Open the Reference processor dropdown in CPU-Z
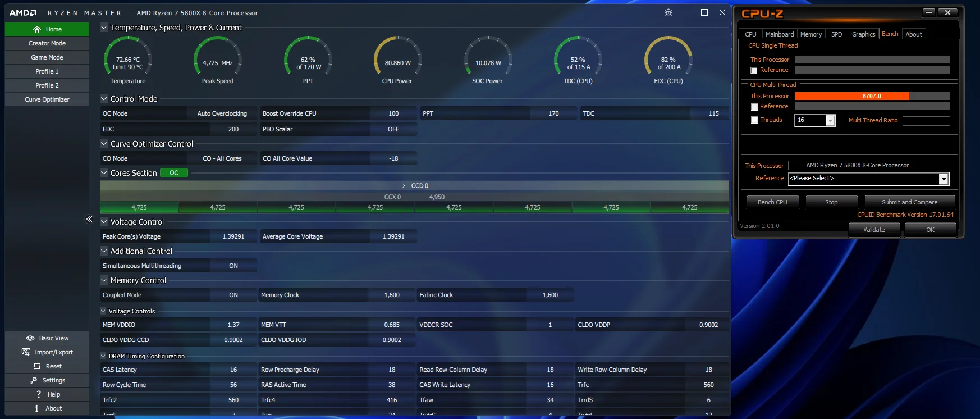The height and width of the screenshot is (419, 980). (x=944, y=179)
